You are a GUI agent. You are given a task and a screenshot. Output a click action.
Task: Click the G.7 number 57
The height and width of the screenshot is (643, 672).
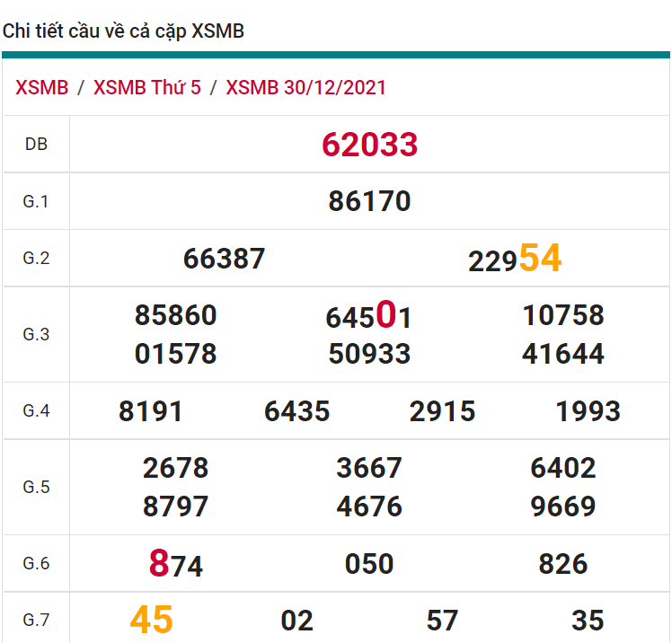tap(442, 621)
